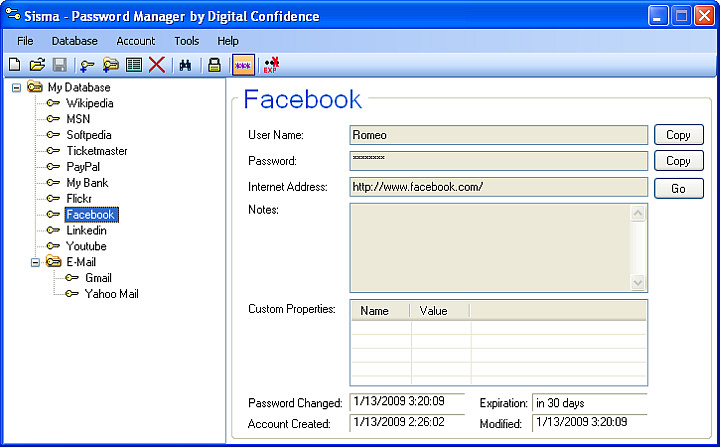Select the My Bank account
Viewport: 720px width, 447px height.
click(87, 183)
